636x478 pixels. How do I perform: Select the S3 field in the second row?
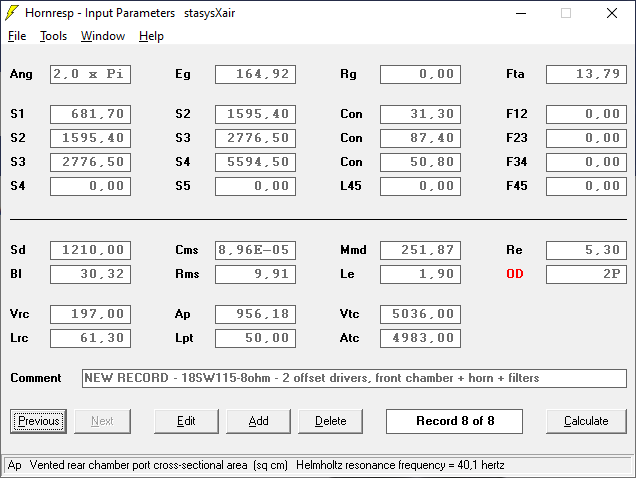point(256,138)
